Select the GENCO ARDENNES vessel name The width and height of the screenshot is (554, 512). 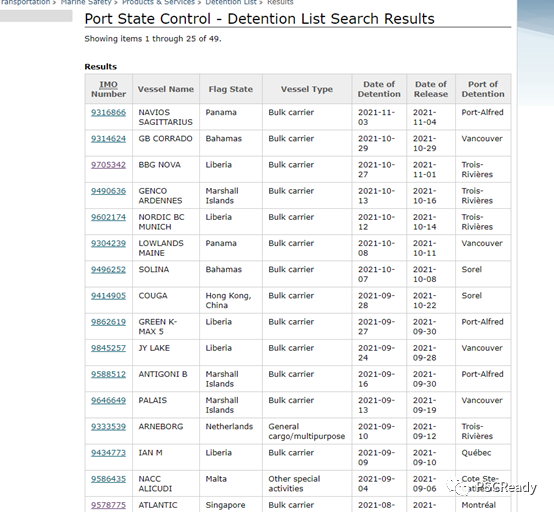pyautogui.click(x=160, y=196)
